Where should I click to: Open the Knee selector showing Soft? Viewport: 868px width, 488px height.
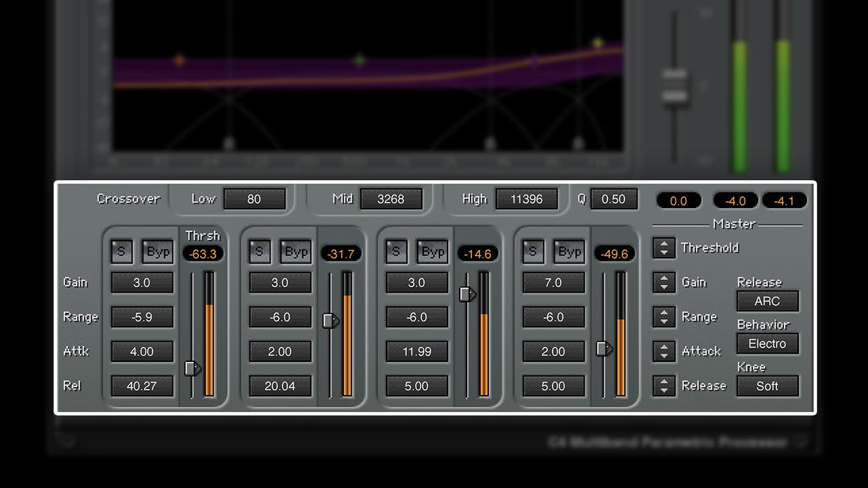click(x=768, y=386)
